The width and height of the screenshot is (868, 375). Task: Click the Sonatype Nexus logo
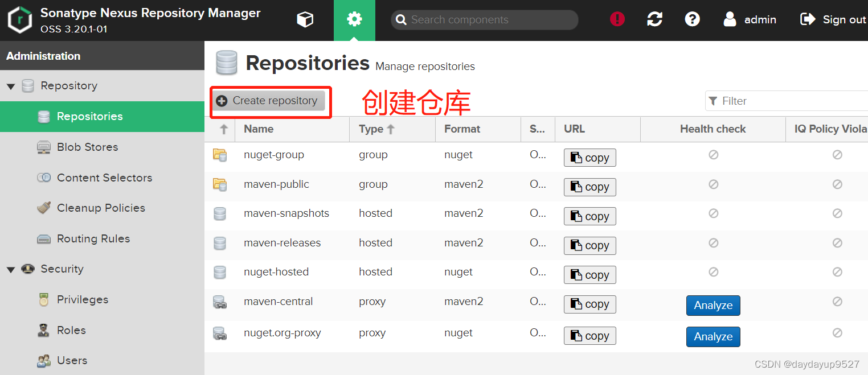click(19, 20)
